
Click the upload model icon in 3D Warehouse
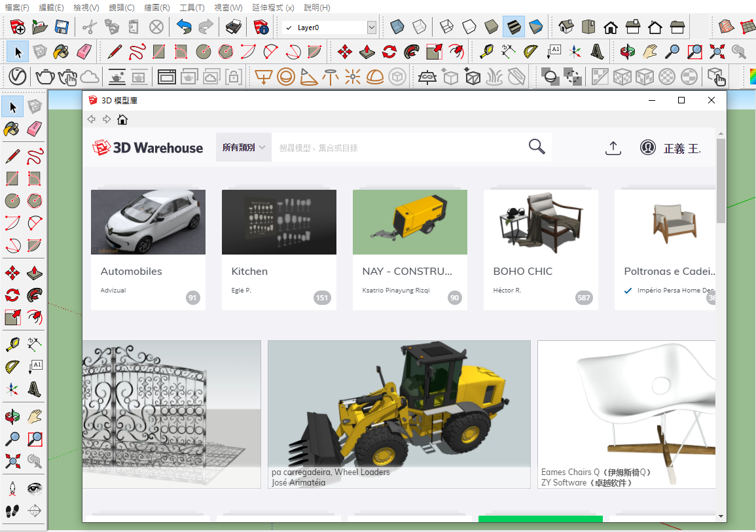coord(613,147)
